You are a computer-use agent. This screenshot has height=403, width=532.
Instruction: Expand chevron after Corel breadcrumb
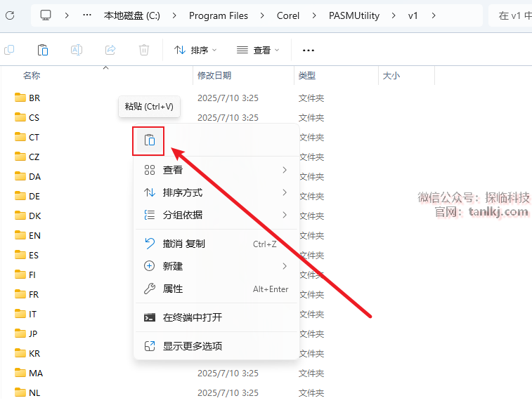(x=314, y=15)
